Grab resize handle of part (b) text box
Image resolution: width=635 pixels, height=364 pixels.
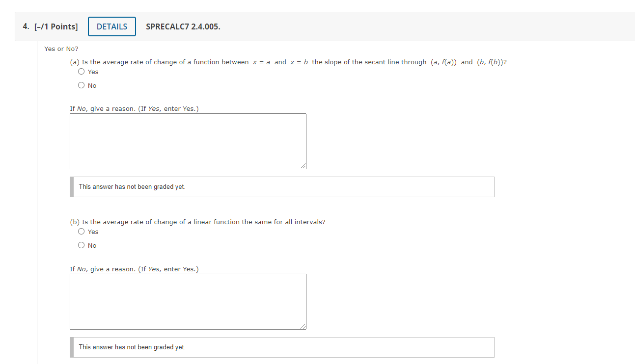[x=303, y=327]
